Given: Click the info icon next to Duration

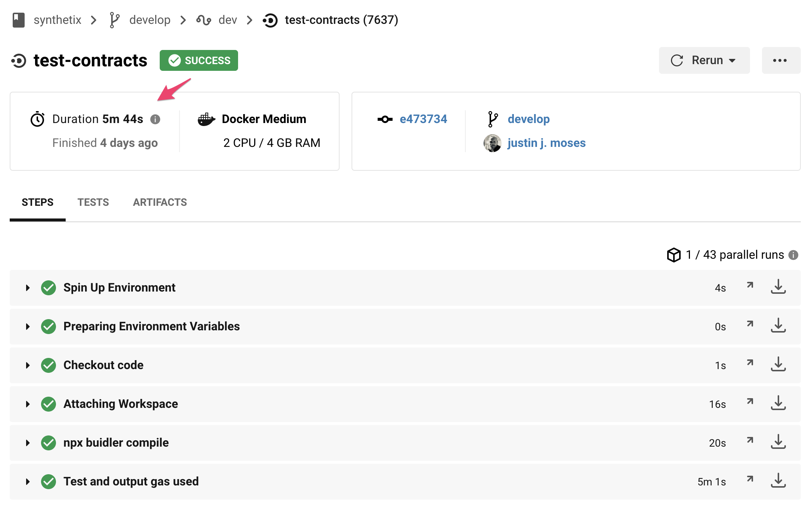Looking at the screenshot, I should coord(155,119).
